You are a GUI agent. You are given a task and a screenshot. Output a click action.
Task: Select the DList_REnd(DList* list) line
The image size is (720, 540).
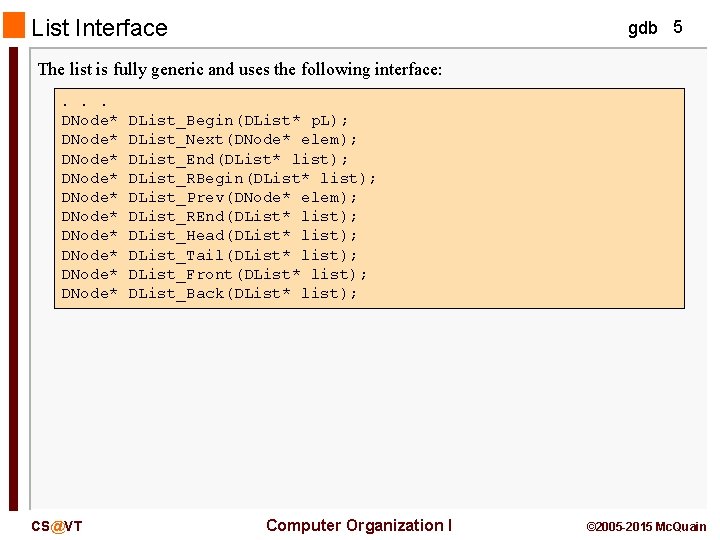tap(209, 216)
